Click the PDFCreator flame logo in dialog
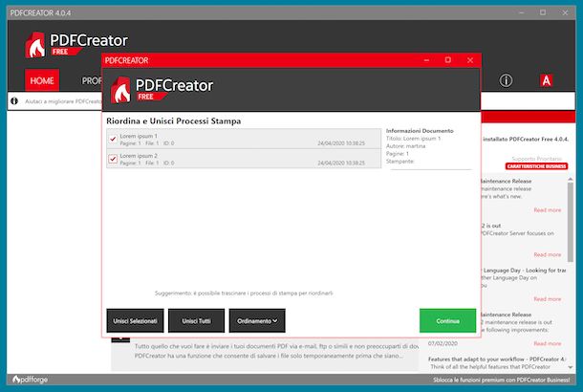The width and height of the screenshot is (583, 392). pos(120,90)
